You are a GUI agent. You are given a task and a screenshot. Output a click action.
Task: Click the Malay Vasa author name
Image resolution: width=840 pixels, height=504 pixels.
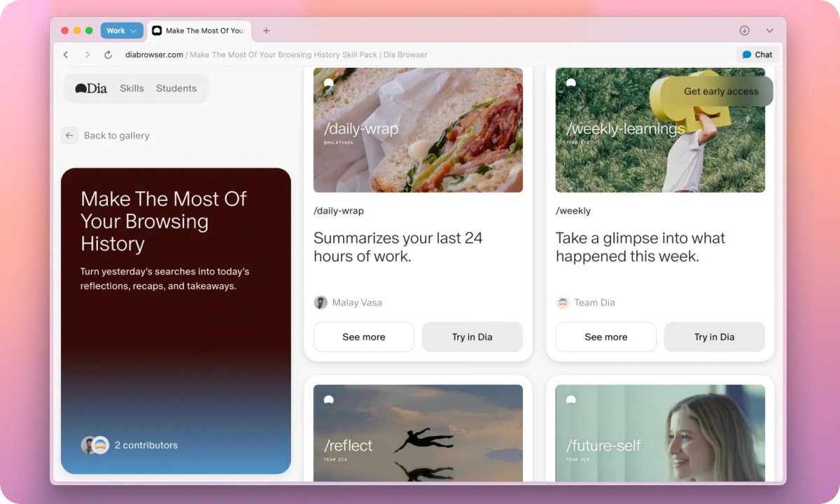357,302
